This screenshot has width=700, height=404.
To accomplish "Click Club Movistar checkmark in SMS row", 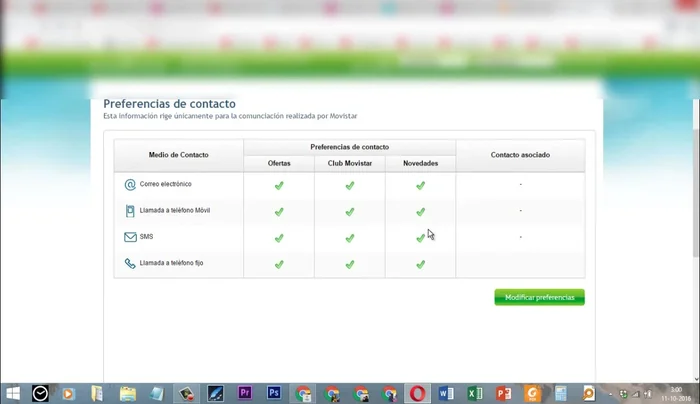I will coord(350,238).
